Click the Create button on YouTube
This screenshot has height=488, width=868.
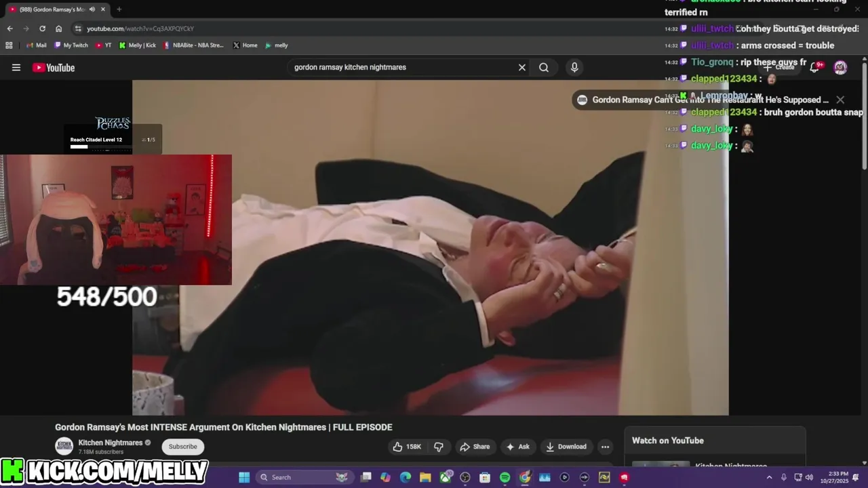(x=779, y=67)
